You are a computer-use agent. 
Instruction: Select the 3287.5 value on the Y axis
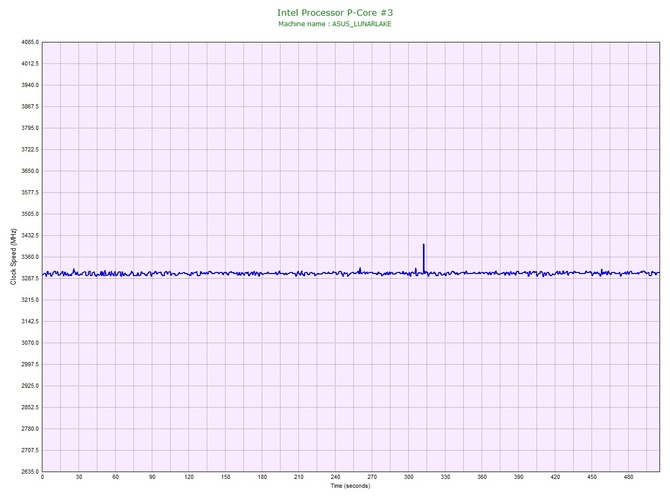(30, 279)
